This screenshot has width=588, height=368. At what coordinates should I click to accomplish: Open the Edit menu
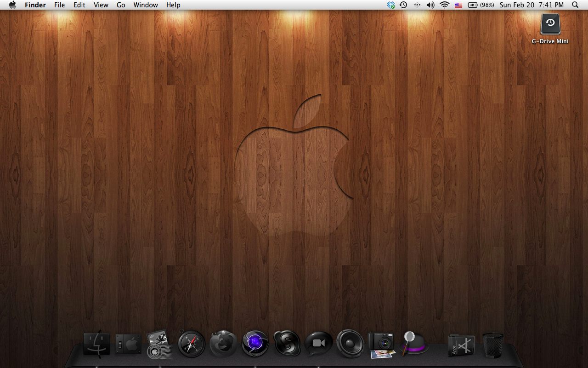coord(79,5)
